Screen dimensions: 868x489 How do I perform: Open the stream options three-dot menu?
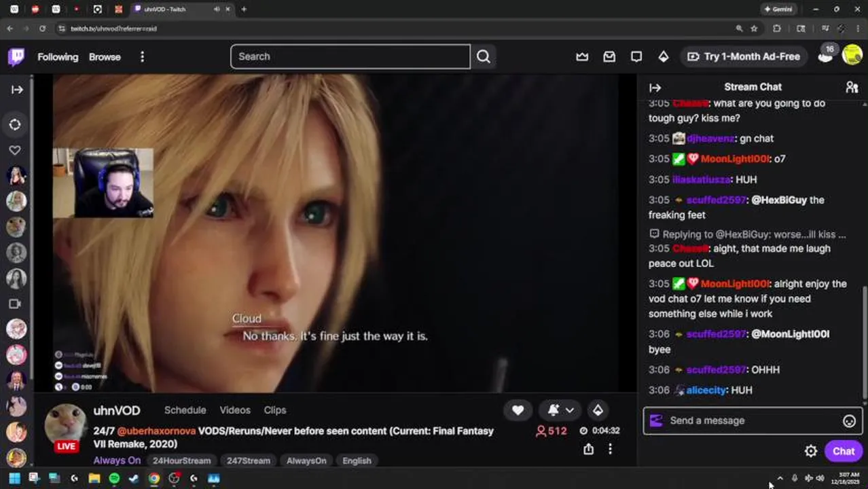click(610, 449)
